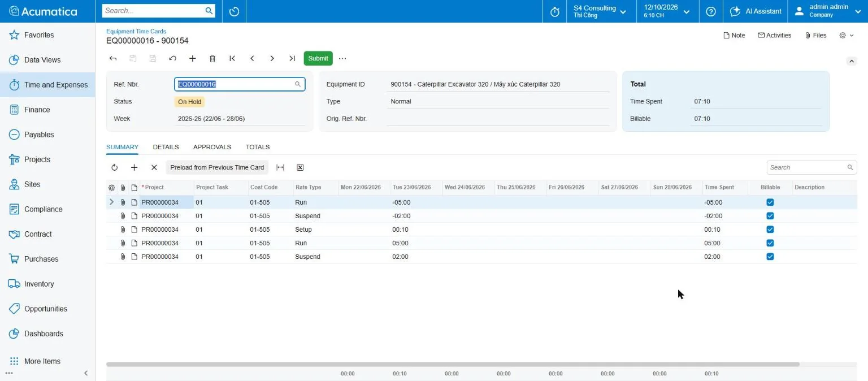Open Time and Expenses in the sidebar

tap(47, 85)
